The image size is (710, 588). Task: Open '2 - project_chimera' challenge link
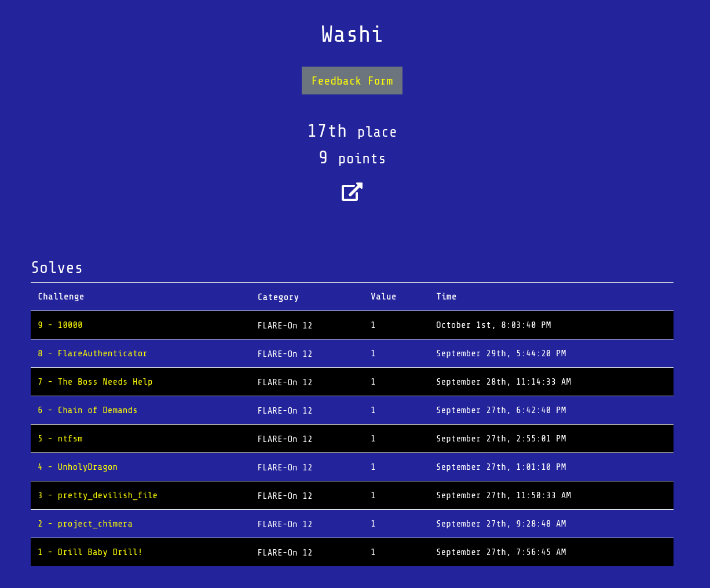tap(85, 524)
